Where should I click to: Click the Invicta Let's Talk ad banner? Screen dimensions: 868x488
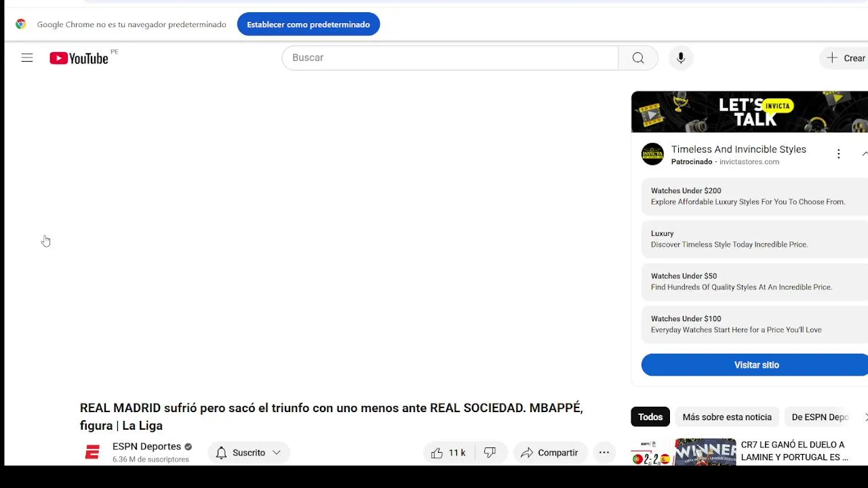[749, 112]
